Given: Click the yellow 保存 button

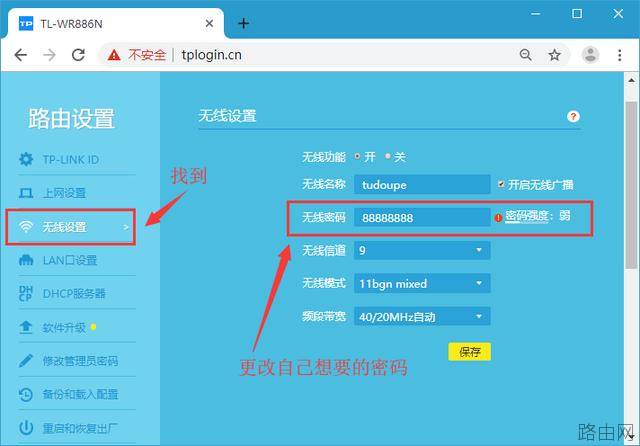Looking at the screenshot, I should point(469,352).
